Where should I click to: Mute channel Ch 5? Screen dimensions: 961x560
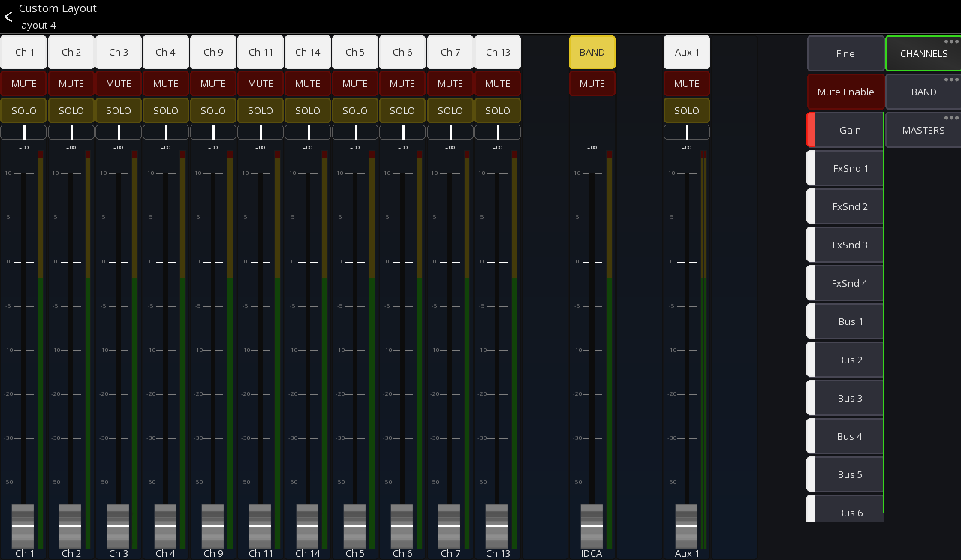(355, 83)
